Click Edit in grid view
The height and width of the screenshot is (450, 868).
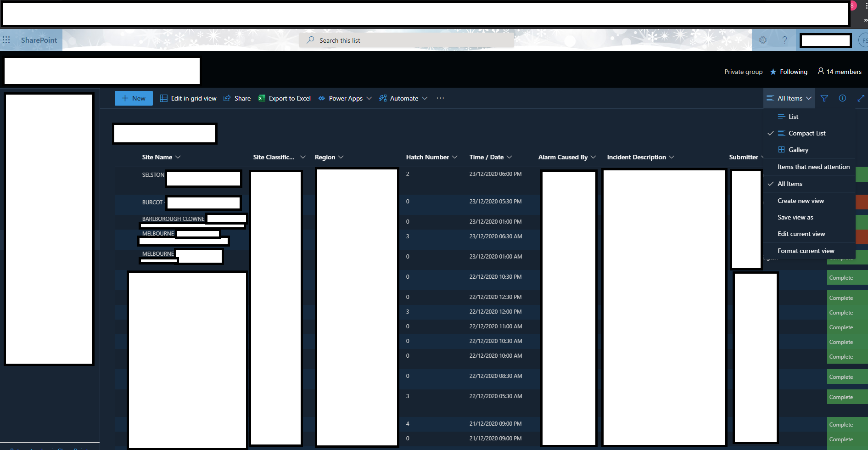click(x=188, y=98)
